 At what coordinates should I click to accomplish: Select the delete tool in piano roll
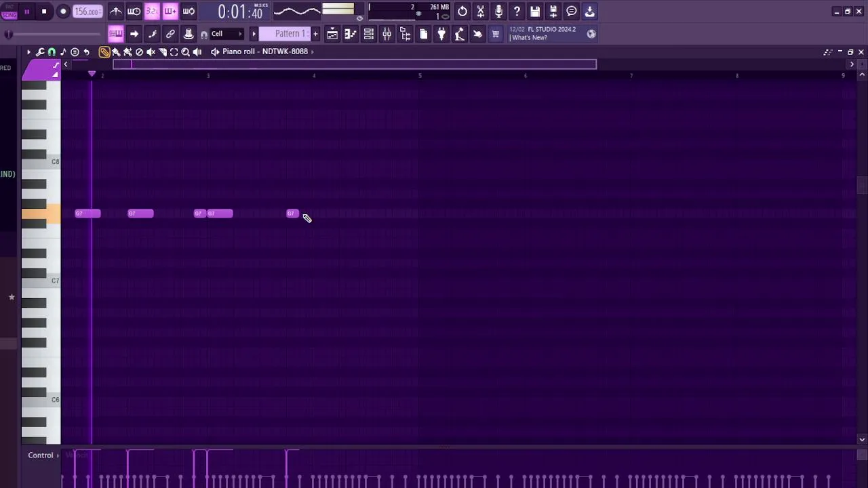click(139, 52)
